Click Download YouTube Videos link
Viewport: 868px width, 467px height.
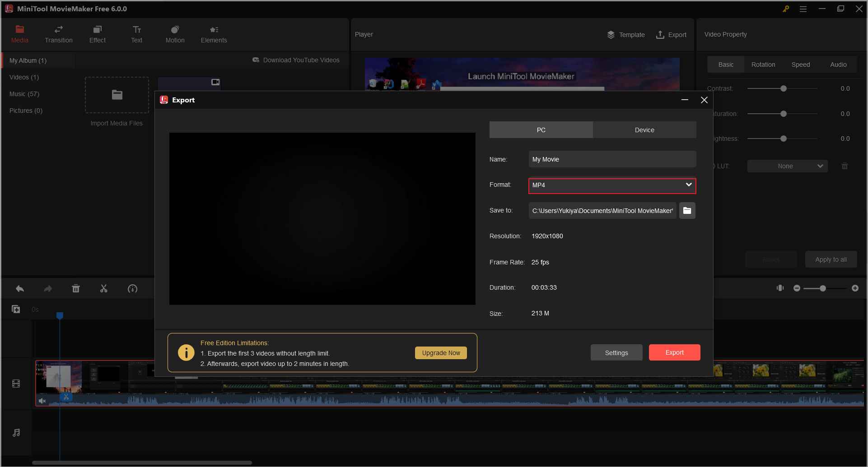click(x=296, y=60)
